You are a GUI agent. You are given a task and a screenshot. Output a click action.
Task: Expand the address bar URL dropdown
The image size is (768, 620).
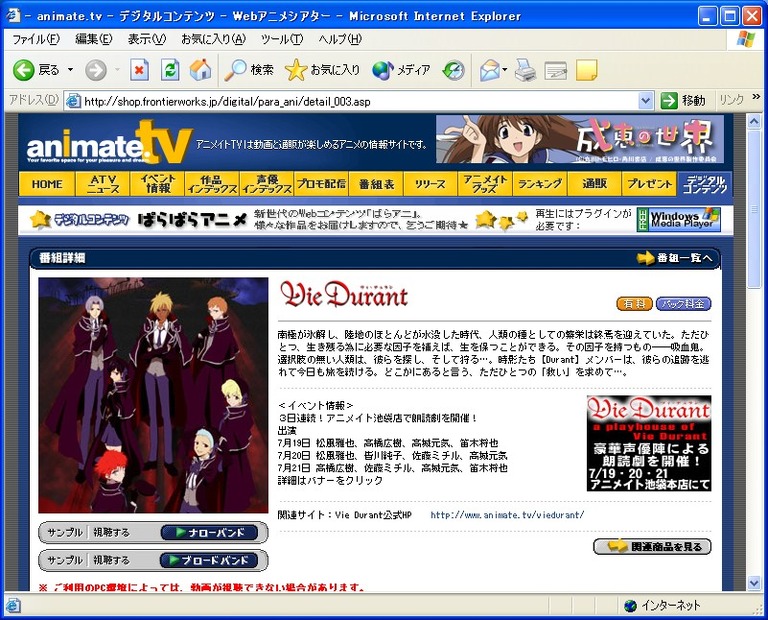tap(646, 101)
